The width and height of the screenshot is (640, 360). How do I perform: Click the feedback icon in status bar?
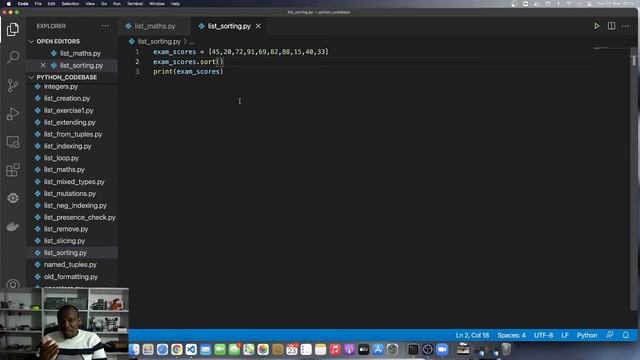click(610, 335)
